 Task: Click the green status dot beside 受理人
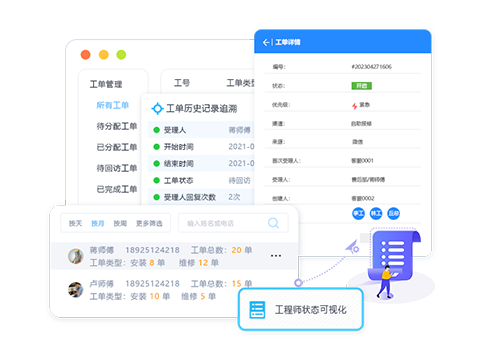pyautogui.click(x=156, y=130)
